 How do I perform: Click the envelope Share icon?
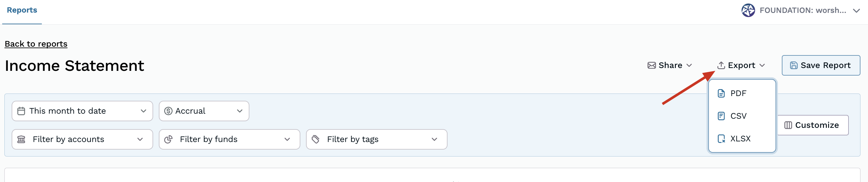[651, 65]
